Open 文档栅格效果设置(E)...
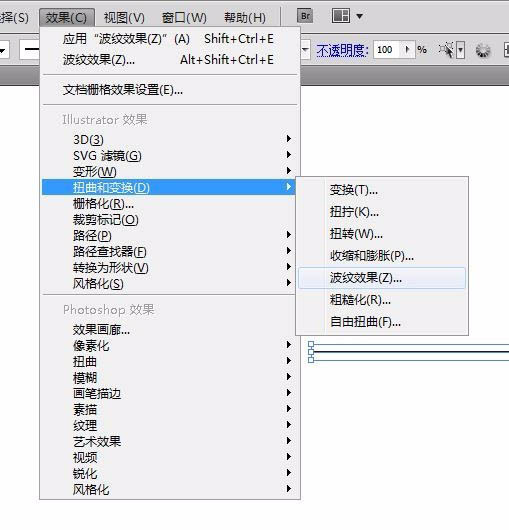This screenshot has width=509, height=530. point(170,90)
